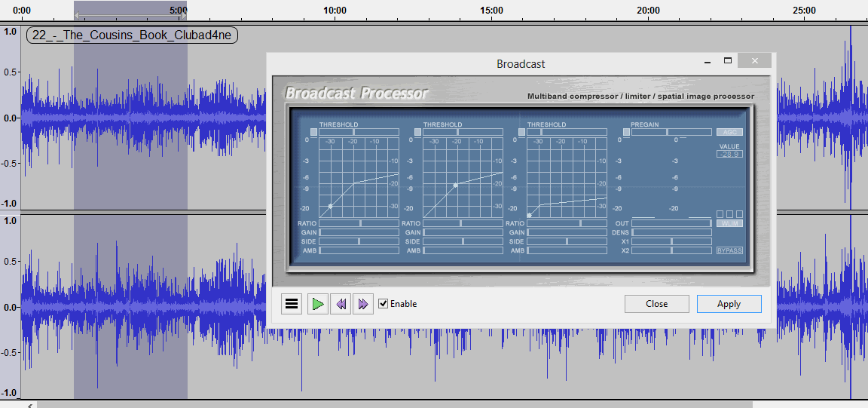Click the VALUE readout showing -28.9
This screenshot has width=868, height=408.
[729, 154]
